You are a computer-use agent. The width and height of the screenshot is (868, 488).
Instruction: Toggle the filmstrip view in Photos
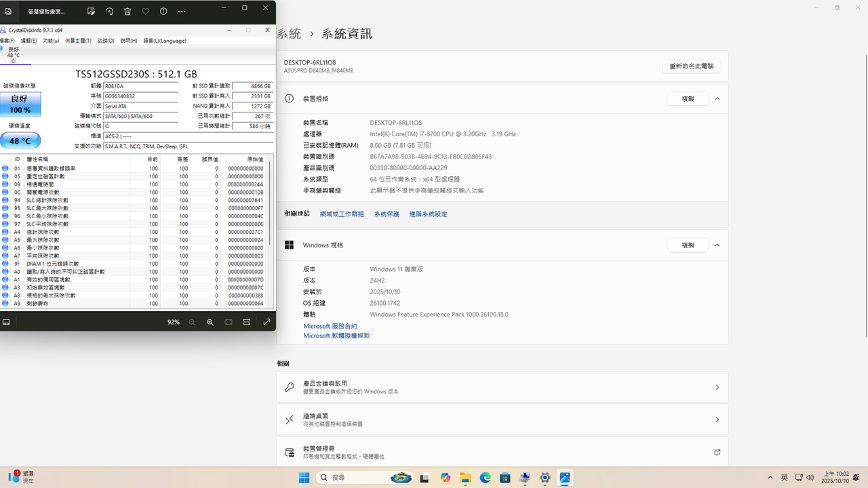point(6,322)
